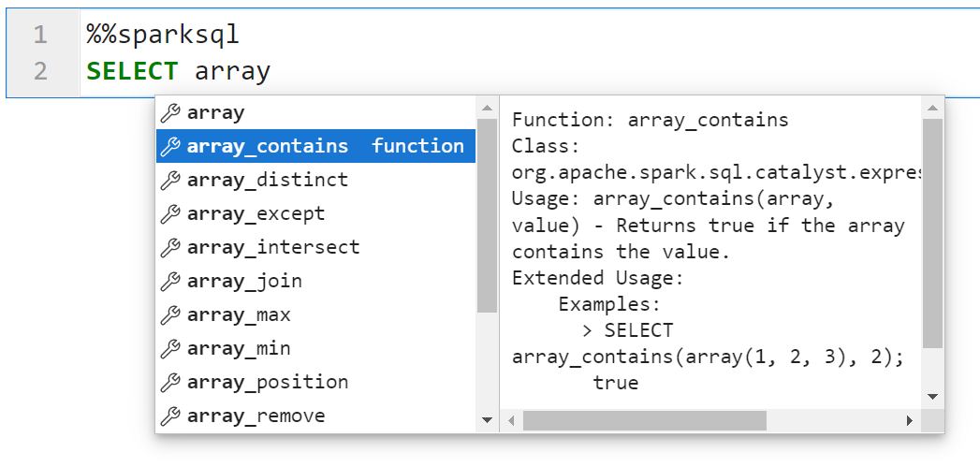Click the wrench icon beside array_except
This screenshot has height=467, width=980.
[x=170, y=213]
